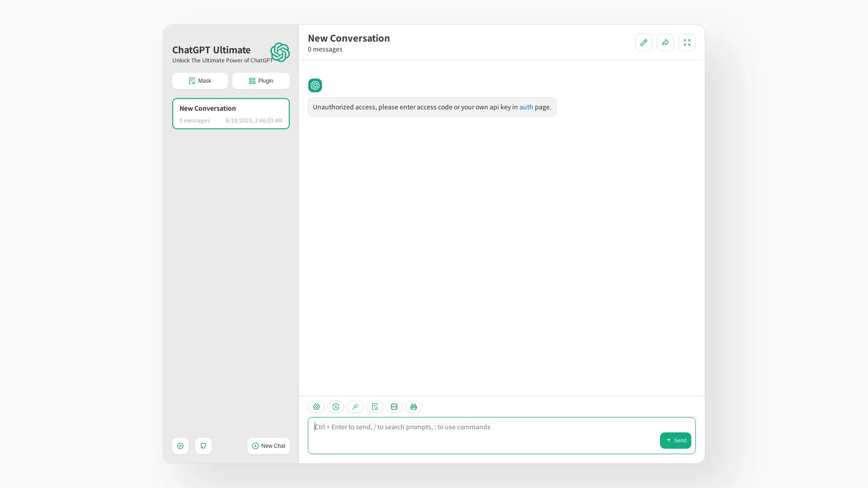Open chat settings gear above the input box
This screenshot has height=488, width=868.
coord(316,407)
